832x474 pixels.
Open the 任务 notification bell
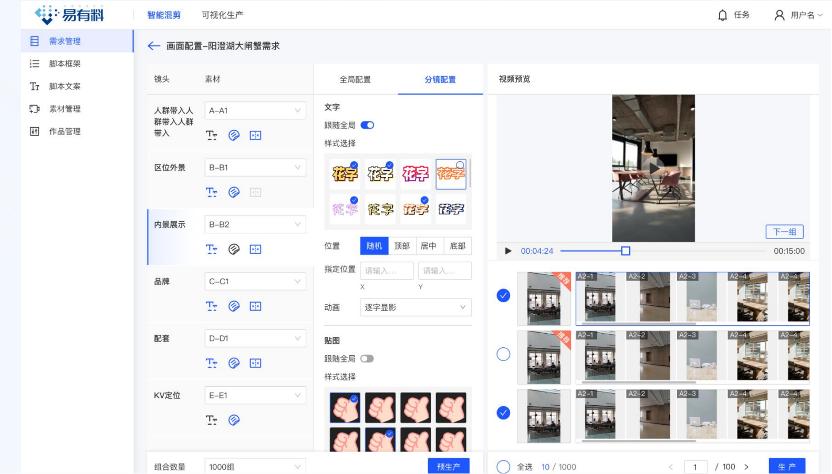722,15
